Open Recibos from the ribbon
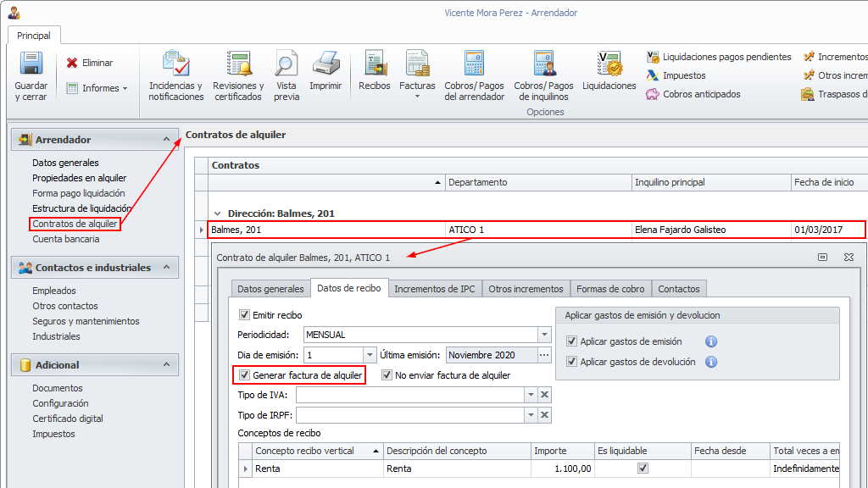This screenshot has width=868, height=488. (x=375, y=71)
